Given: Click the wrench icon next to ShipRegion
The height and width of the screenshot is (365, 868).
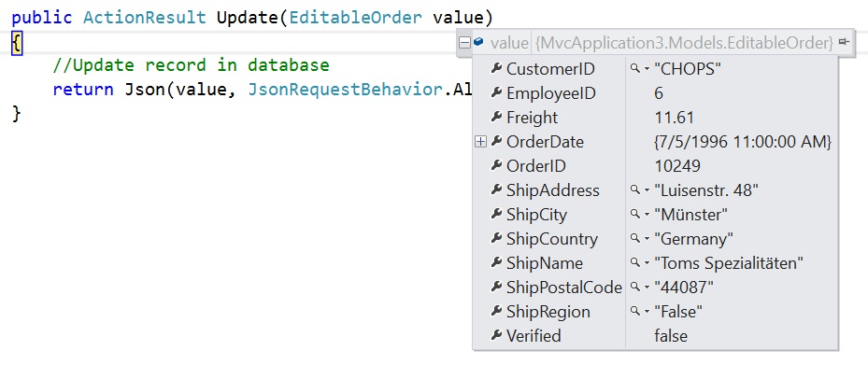Looking at the screenshot, I should [496, 312].
